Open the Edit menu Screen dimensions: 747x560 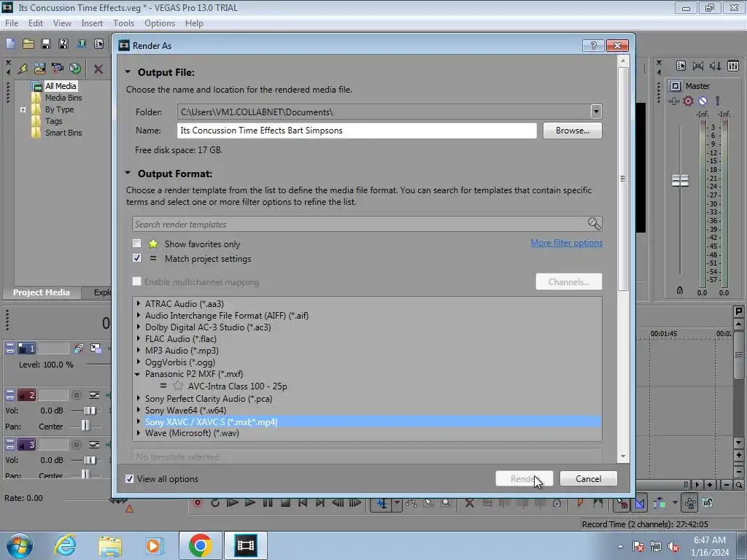(x=35, y=23)
